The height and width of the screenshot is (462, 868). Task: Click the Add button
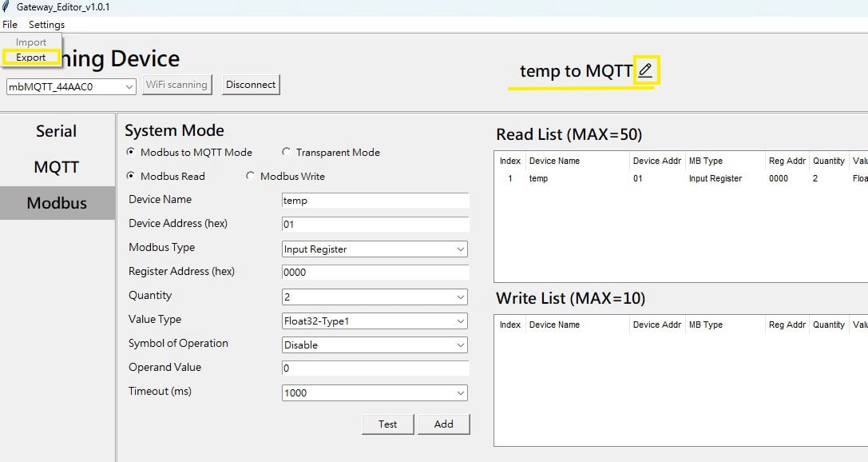[x=443, y=424]
